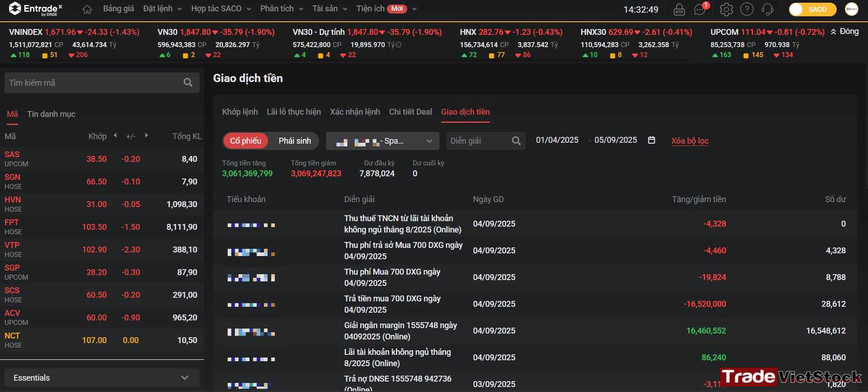The image size is (868, 392).
Task: Click HNX index label
Action: tap(468, 32)
